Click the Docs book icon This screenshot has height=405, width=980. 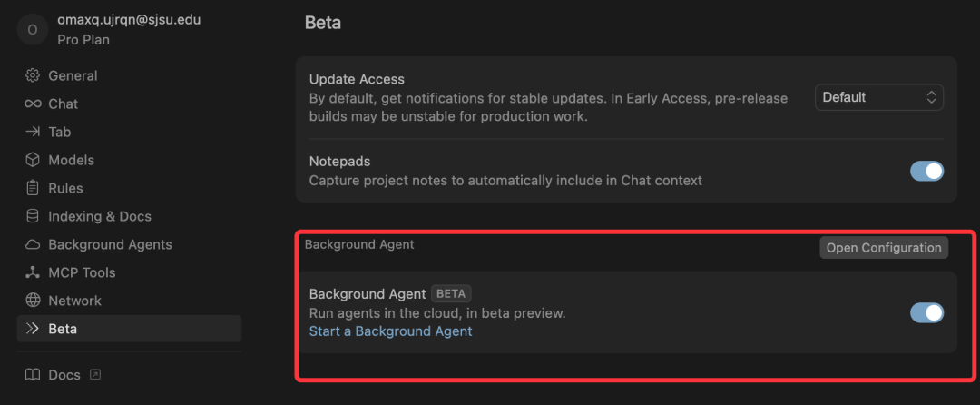point(33,375)
